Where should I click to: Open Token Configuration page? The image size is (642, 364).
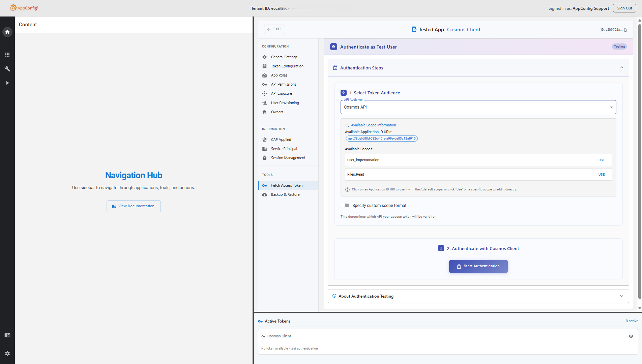coord(287,66)
